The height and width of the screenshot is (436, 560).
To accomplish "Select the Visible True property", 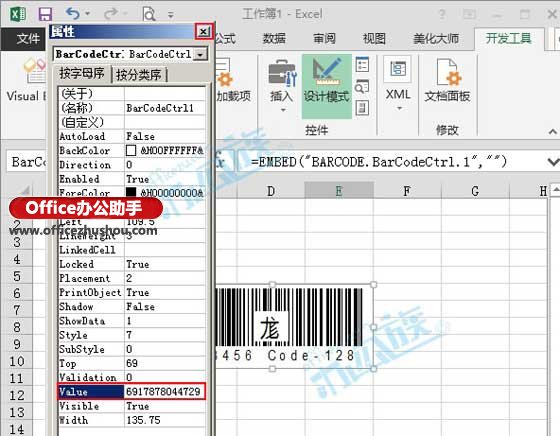I will coord(132,406).
